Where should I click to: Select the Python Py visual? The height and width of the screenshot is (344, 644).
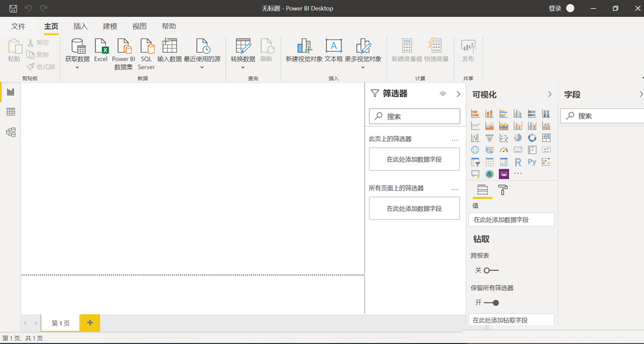click(x=532, y=162)
